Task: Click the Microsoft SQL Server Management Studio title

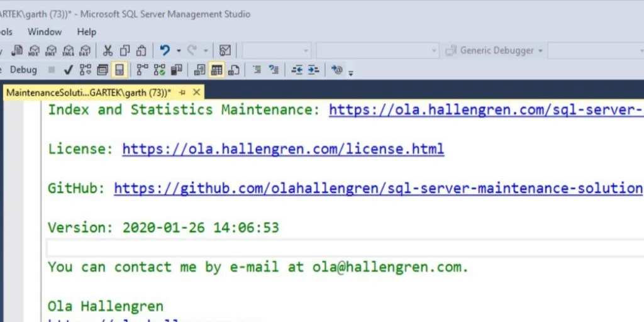Action: pos(165,14)
